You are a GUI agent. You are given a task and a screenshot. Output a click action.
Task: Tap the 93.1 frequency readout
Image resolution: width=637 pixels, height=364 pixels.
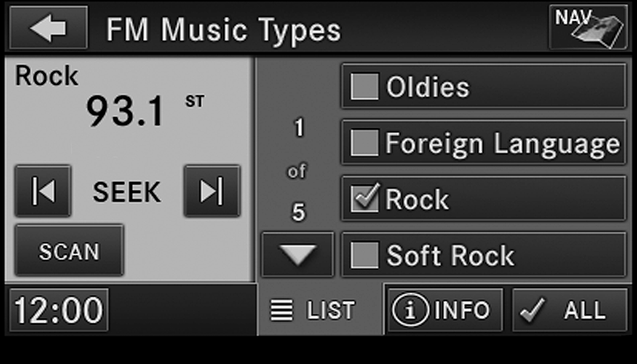tap(125, 112)
